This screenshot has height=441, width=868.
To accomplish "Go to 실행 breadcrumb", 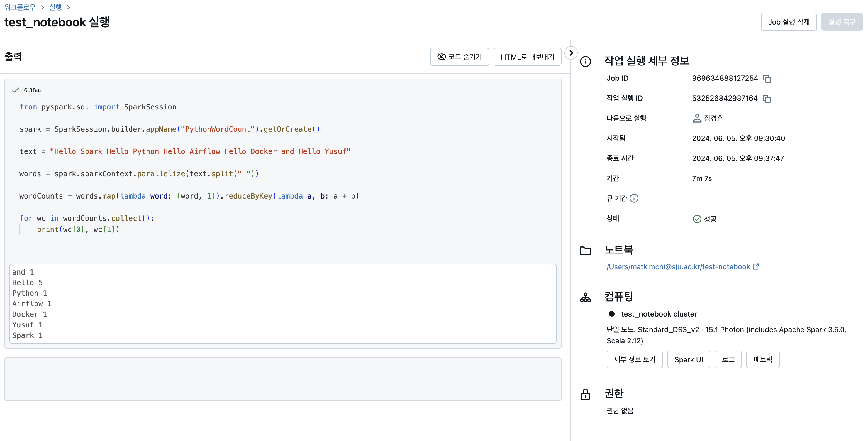I will tap(55, 7).
